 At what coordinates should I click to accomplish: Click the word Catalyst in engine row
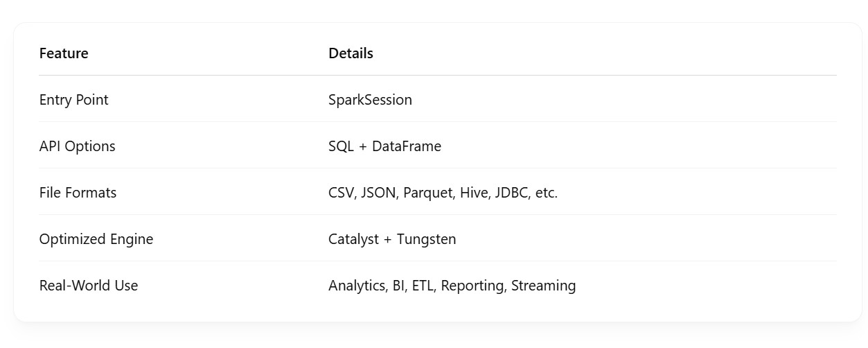pos(353,239)
